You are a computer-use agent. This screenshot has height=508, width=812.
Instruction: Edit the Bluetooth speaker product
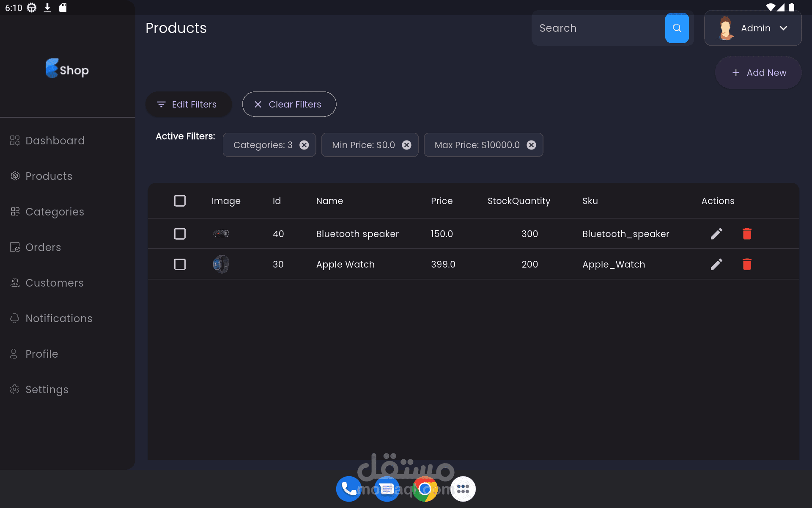tap(716, 234)
